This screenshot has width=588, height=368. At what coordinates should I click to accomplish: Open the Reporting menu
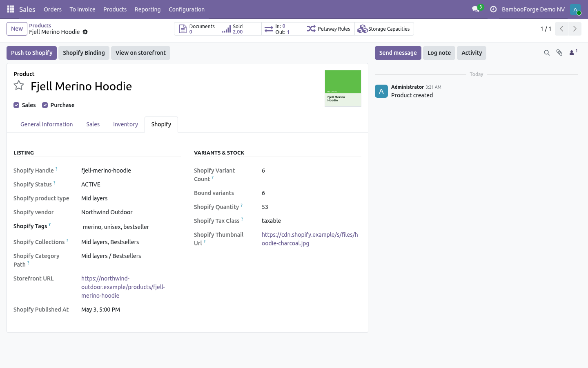(148, 9)
